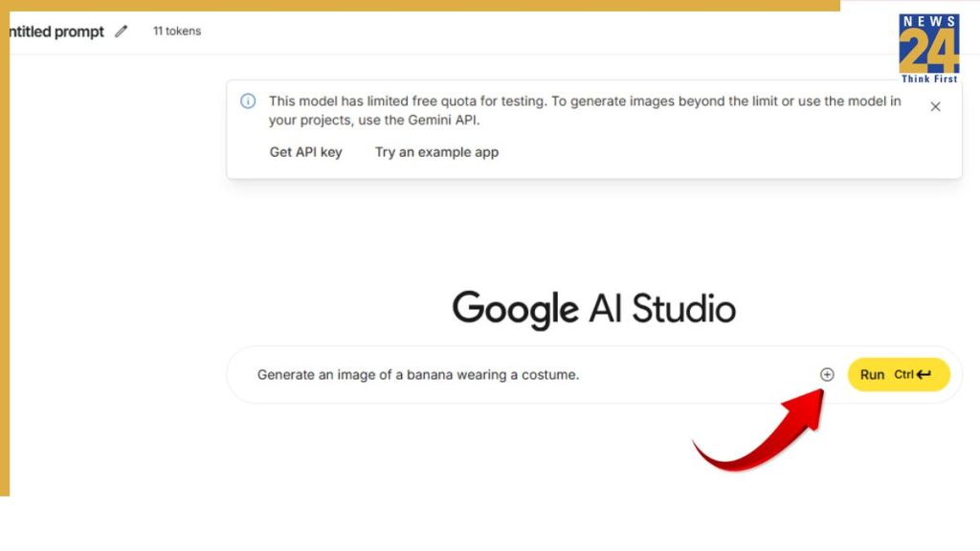Click the pencil icon beside the prompt title

[x=121, y=32]
